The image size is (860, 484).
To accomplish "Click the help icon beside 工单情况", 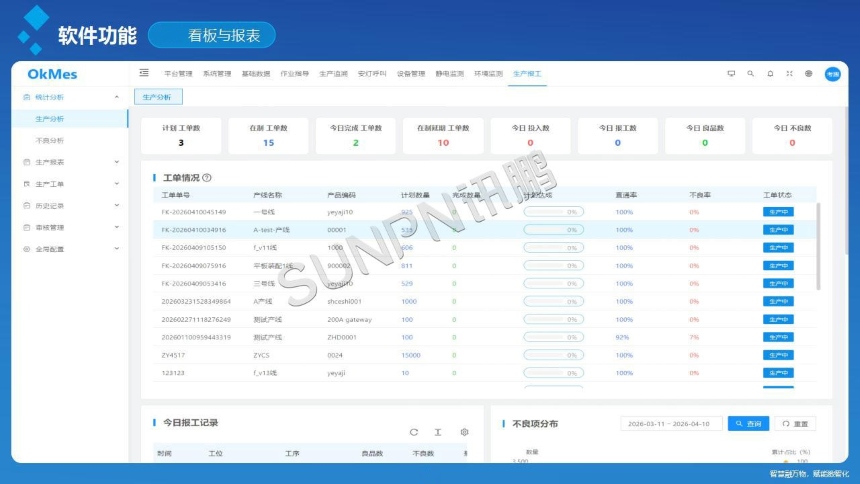I will [207, 178].
